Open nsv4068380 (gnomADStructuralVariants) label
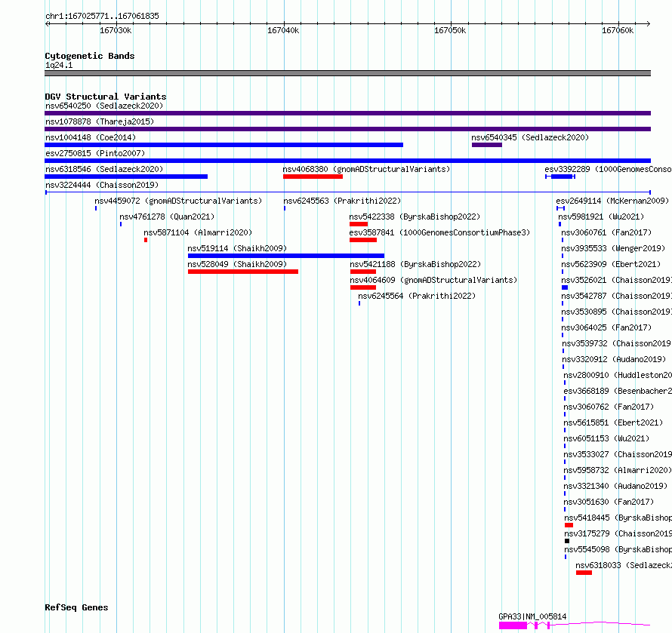 pyautogui.click(x=366, y=169)
